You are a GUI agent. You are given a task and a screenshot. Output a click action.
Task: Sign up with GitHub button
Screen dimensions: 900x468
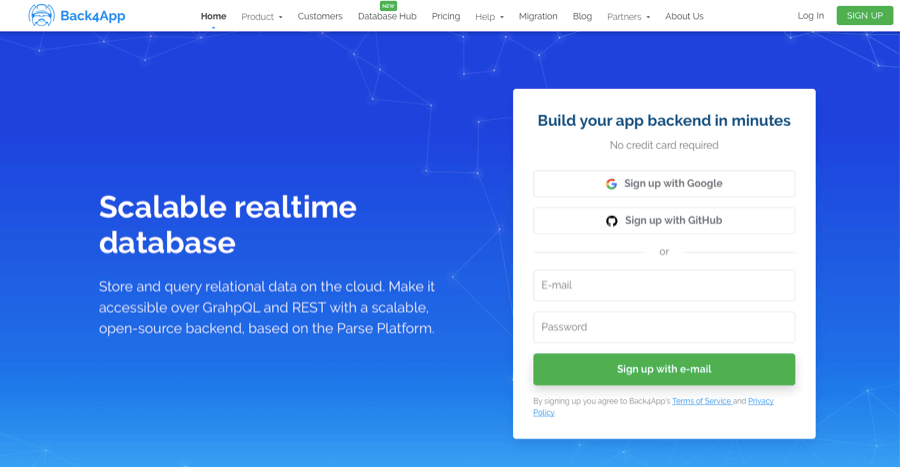pyautogui.click(x=664, y=221)
